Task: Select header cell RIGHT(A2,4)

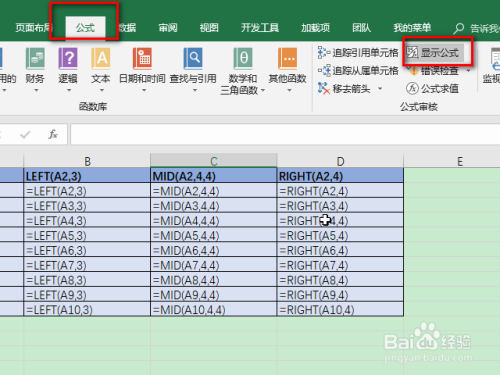Action: point(340,176)
